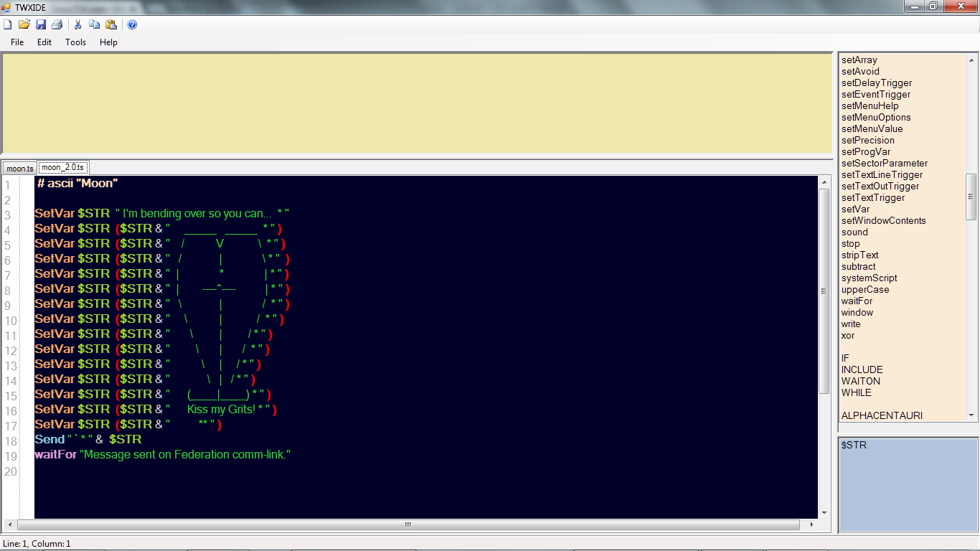Select setVar in the command list
The image size is (980, 551).
pyautogui.click(x=854, y=209)
